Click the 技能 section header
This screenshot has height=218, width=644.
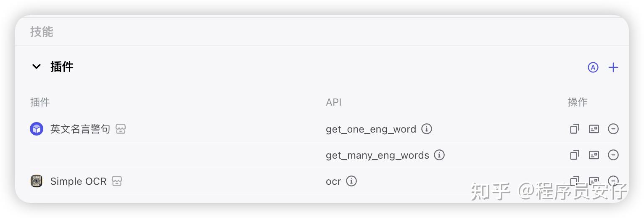pyautogui.click(x=42, y=32)
